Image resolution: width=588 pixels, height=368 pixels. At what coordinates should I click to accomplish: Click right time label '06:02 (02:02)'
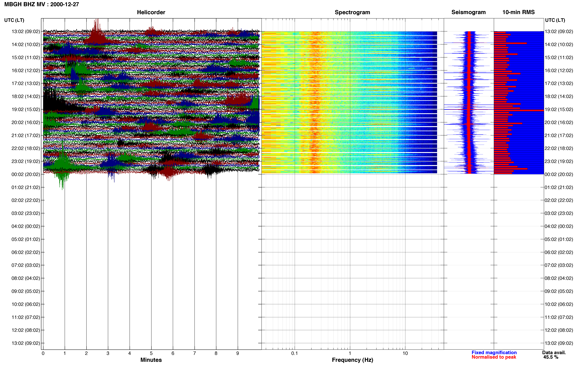pyautogui.click(x=559, y=252)
